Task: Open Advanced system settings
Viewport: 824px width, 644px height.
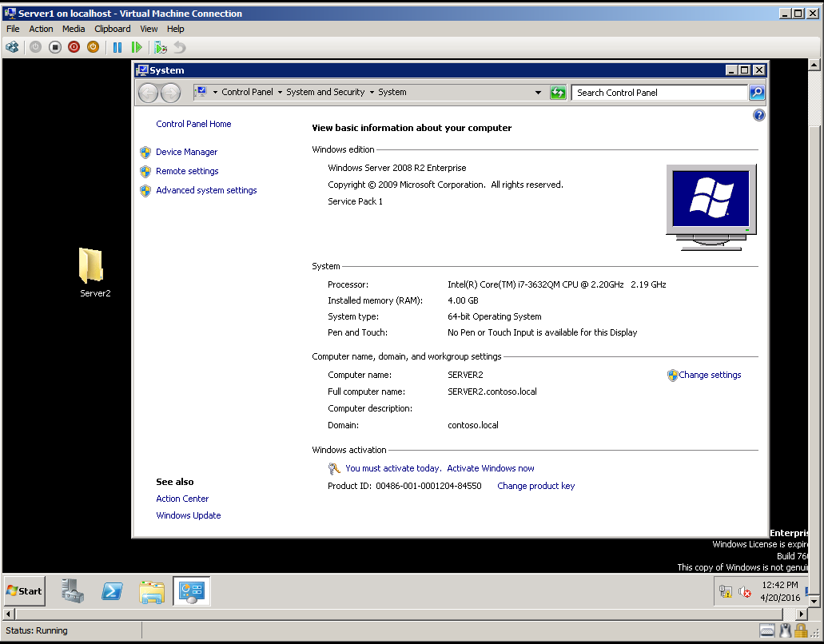Action: (x=206, y=190)
